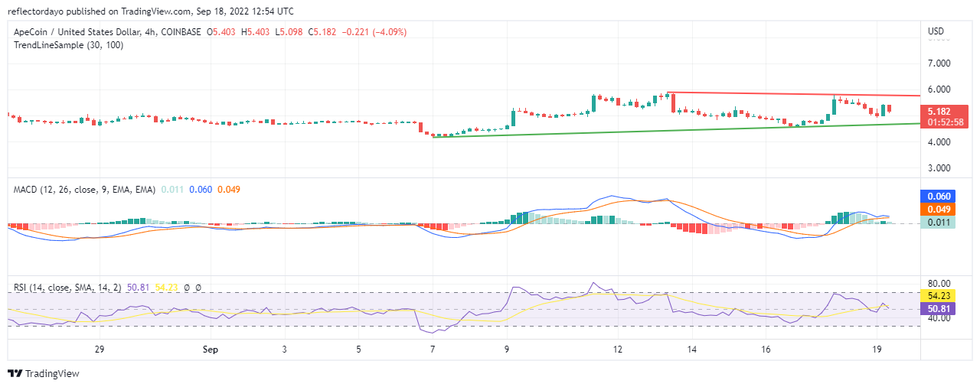Viewport: 980px width, 387px height.
Task: Click the 7.000 price axis label
Action: (939, 63)
